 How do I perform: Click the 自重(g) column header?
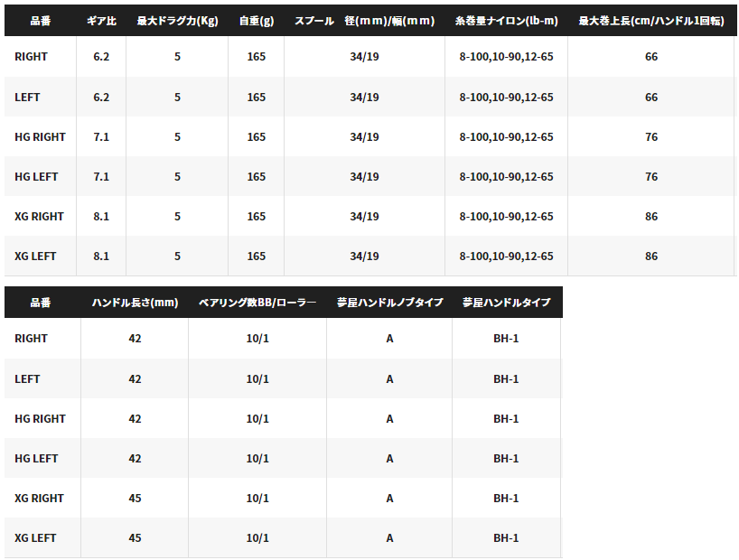[257, 21]
